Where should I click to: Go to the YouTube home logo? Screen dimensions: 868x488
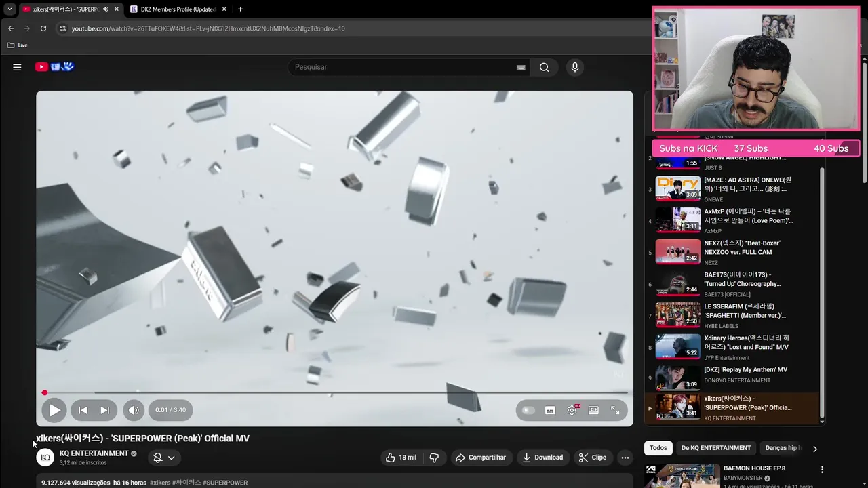(54, 66)
